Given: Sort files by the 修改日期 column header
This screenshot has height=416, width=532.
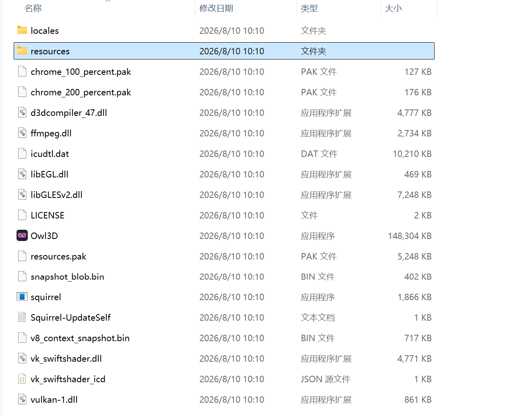Looking at the screenshot, I should tap(216, 8).
